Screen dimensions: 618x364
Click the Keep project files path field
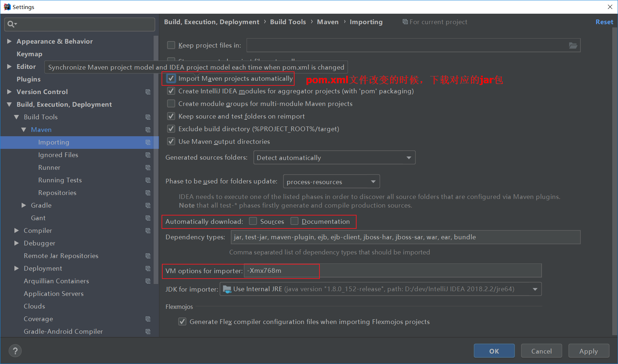click(x=414, y=45)
